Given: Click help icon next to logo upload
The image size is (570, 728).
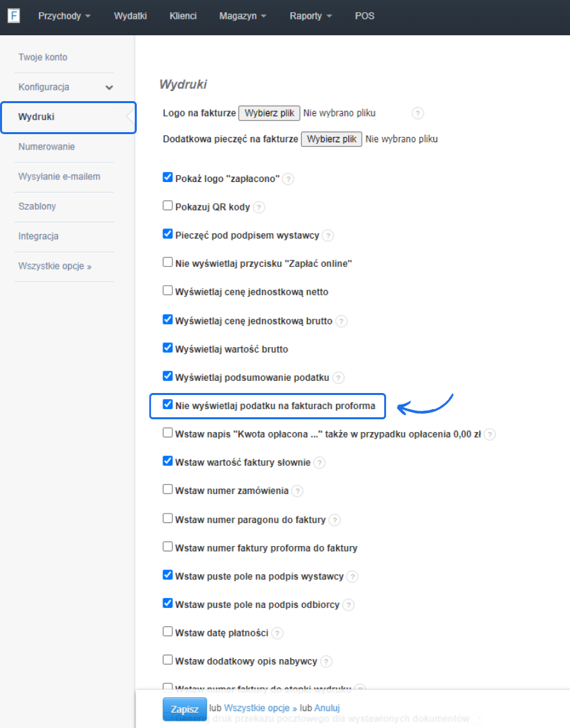Looking at the screenshot, I should (x=418, y=113).
